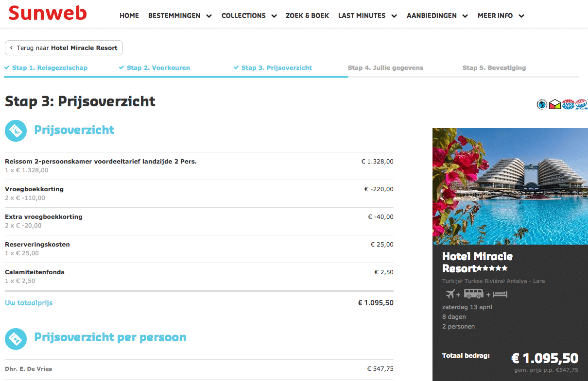
Task: Select Stap 3. Prijsoverzicht tab
Action: pyautogui.click(x=277, y=68)
